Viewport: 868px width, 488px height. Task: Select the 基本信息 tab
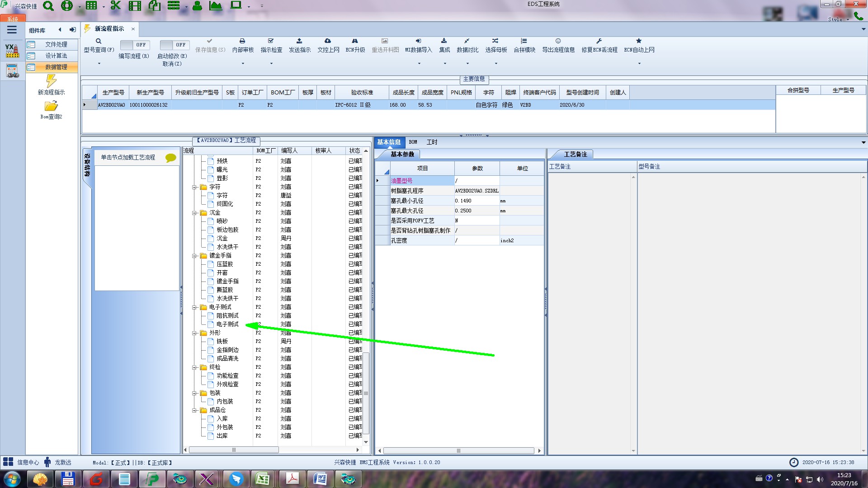click(x=389, y=142)
